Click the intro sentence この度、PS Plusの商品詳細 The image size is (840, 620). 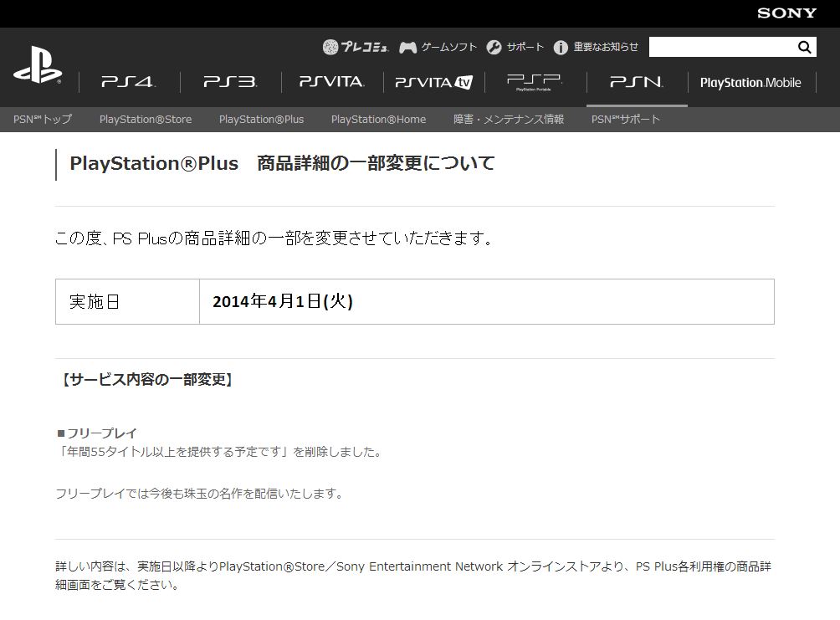(274, 238)
